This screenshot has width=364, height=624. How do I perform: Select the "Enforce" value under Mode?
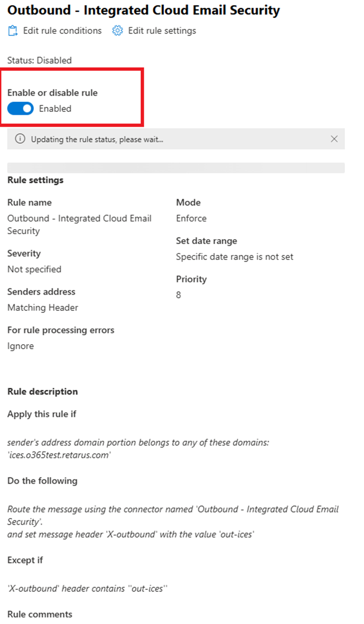(x=191, y=218)
